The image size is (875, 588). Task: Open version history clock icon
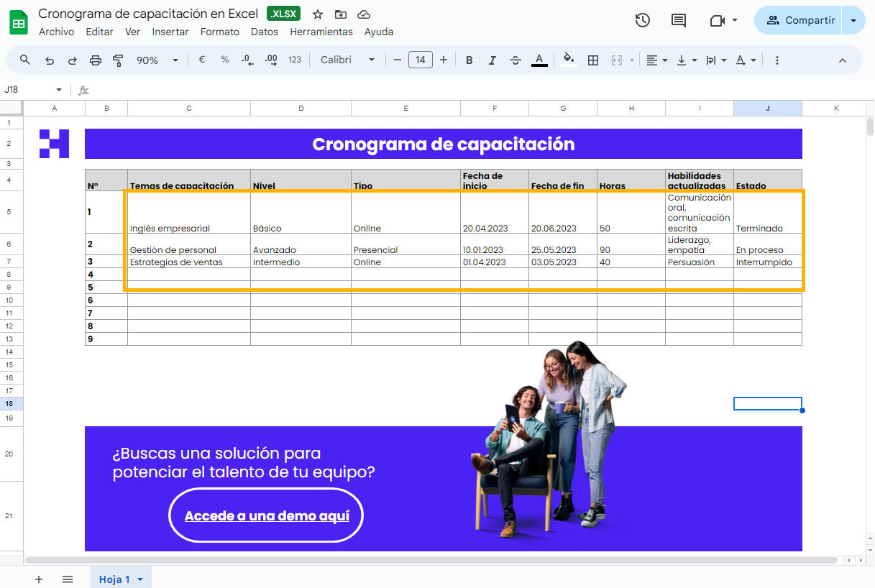point(642,20)
